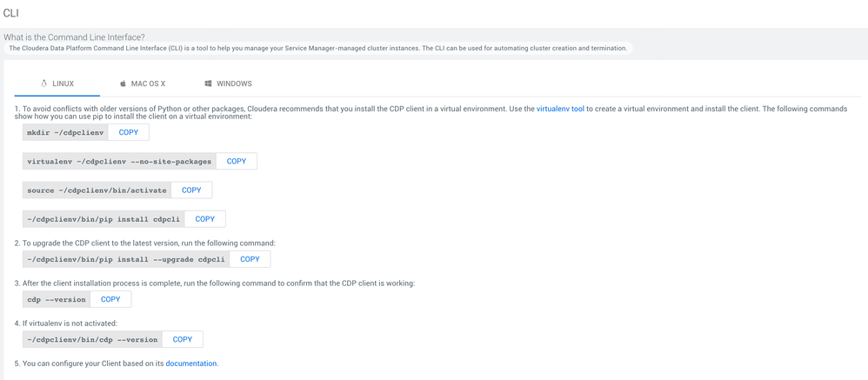Open the MAC OS X tab
Image resolution: width=868 pixels, height=380 pixels.
click(x=148, y=83)
